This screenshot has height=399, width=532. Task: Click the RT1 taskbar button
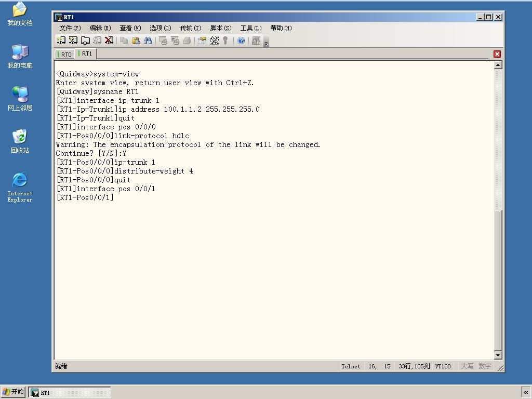[x=70, y=393]
